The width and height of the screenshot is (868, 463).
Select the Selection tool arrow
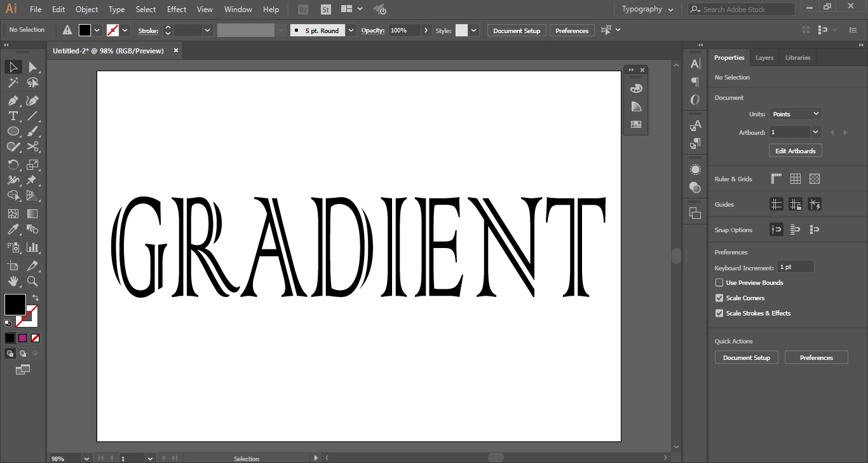13,67
